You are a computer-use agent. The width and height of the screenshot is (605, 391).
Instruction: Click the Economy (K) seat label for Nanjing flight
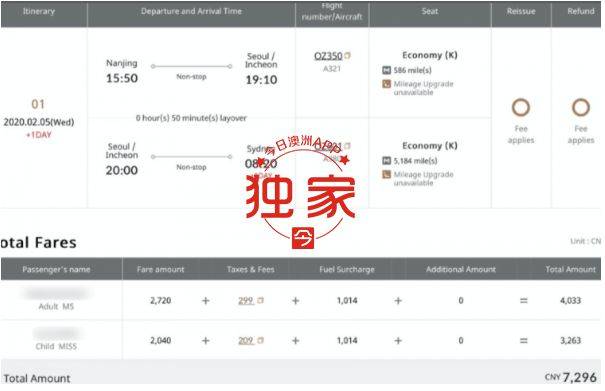(x=430, y=55)
